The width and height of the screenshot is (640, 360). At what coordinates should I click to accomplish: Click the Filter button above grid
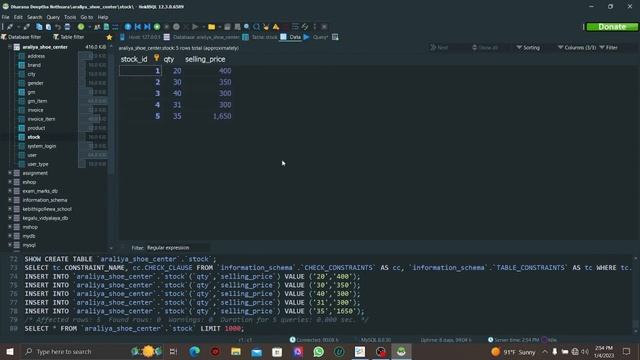point(609,48)
